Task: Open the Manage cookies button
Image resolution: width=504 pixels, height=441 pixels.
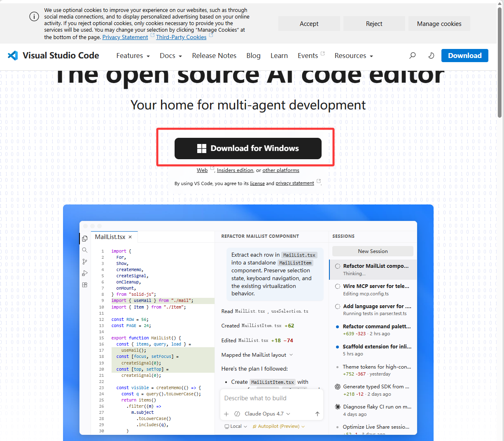Action: [x=439, y=24]
